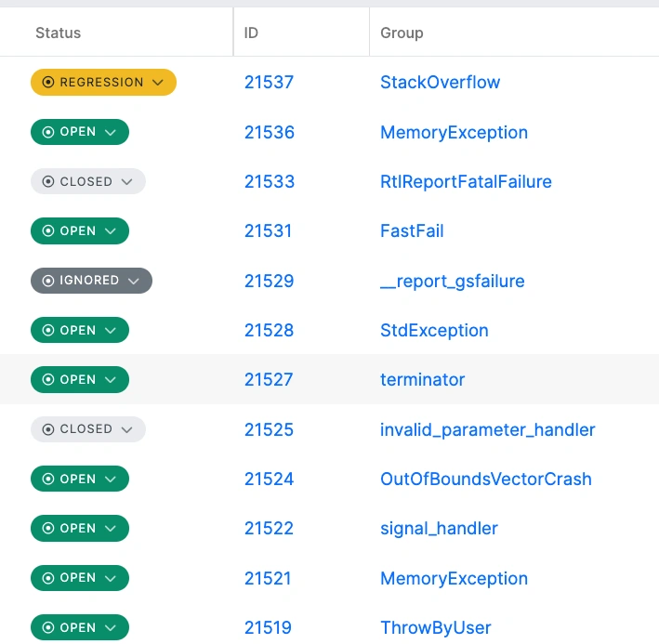659x644 pixels.
Task: Open crash ID 21524
Action: tap(269, 479)
